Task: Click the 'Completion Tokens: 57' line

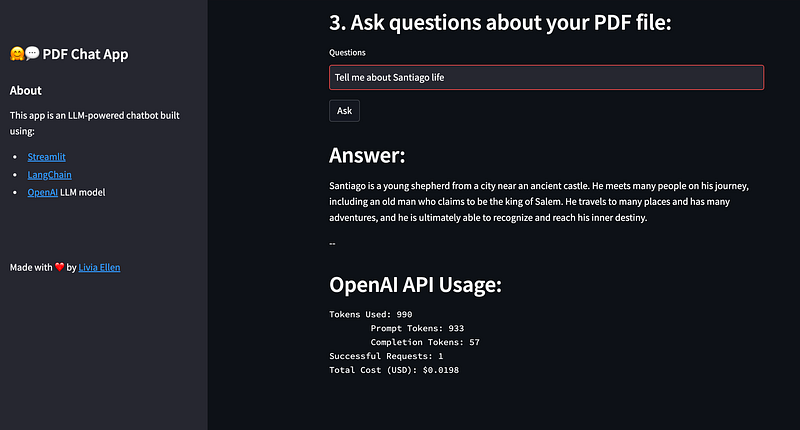Action: [424, 342]
